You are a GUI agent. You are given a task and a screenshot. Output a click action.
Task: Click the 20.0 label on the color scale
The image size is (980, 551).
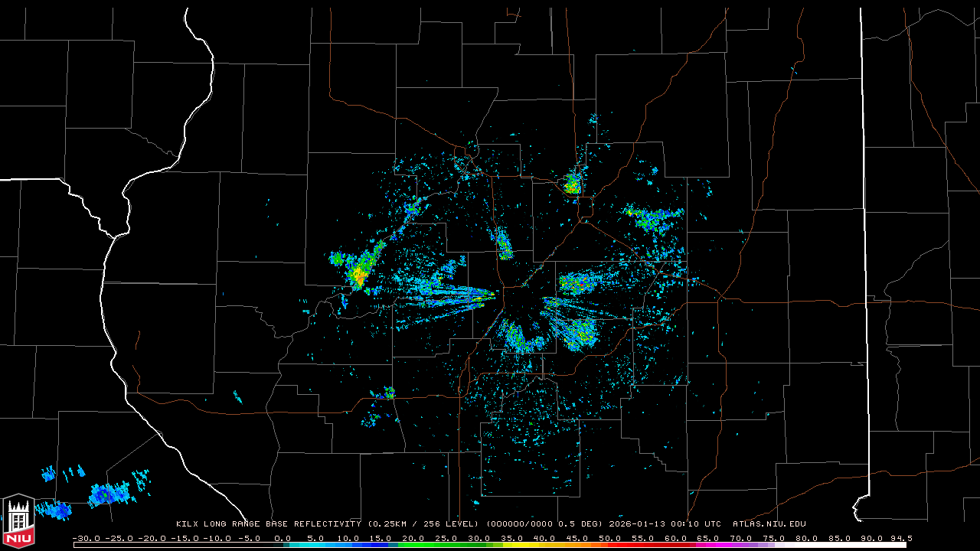(x=413, y=538)
